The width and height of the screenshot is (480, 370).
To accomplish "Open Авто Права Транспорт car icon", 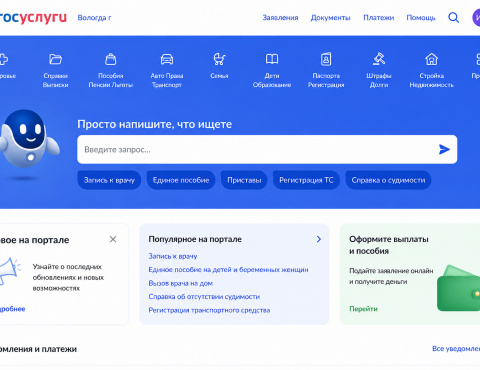I will tap(167, 59).
